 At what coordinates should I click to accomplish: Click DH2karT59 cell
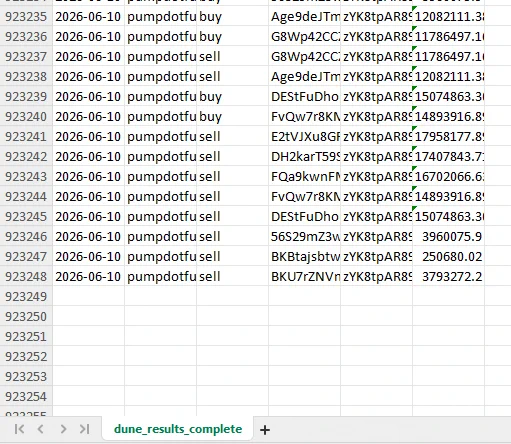(304, 156)
